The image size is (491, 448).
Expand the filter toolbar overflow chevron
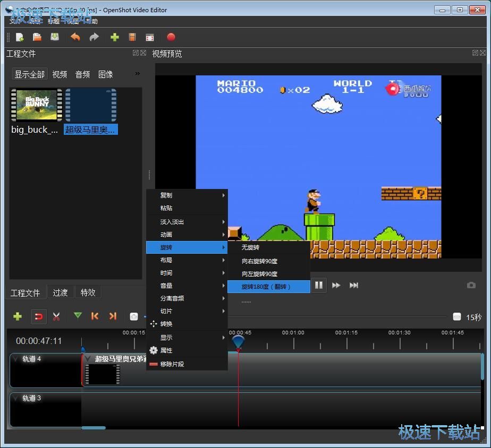(x=138, y=74)
